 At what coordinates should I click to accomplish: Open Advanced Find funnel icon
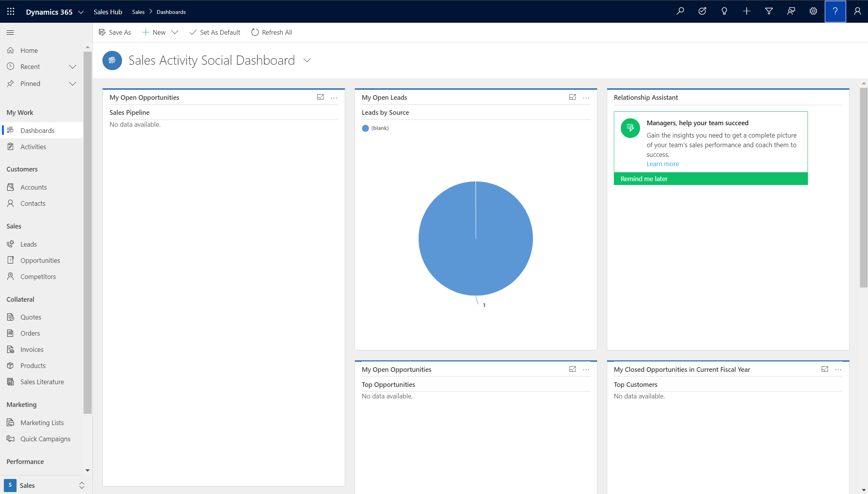pos(769,12)
